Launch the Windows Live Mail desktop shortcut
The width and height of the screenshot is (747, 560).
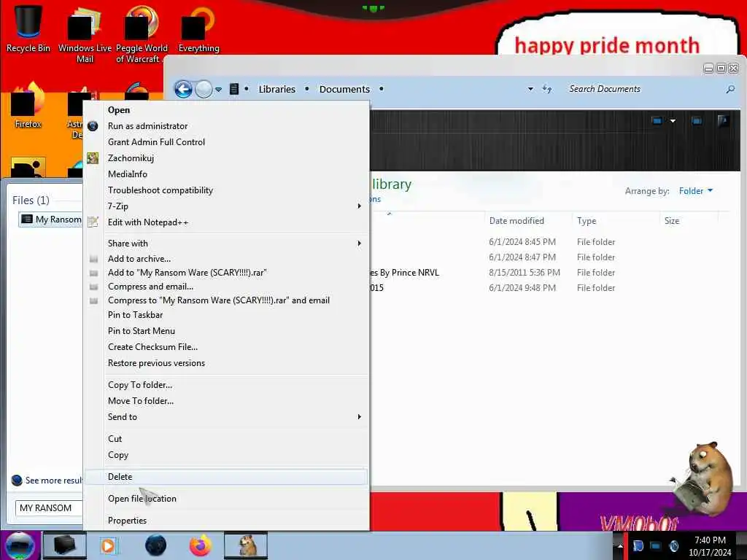(x=85, y=34)
